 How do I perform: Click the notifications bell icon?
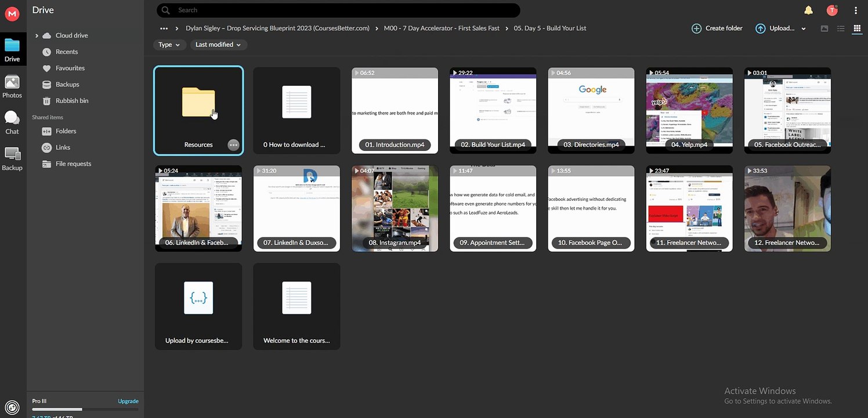click(x=808, y=10)
